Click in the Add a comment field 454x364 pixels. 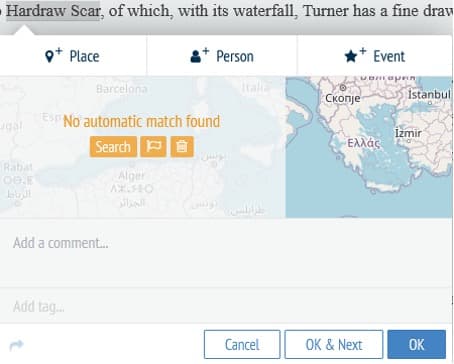226,253
